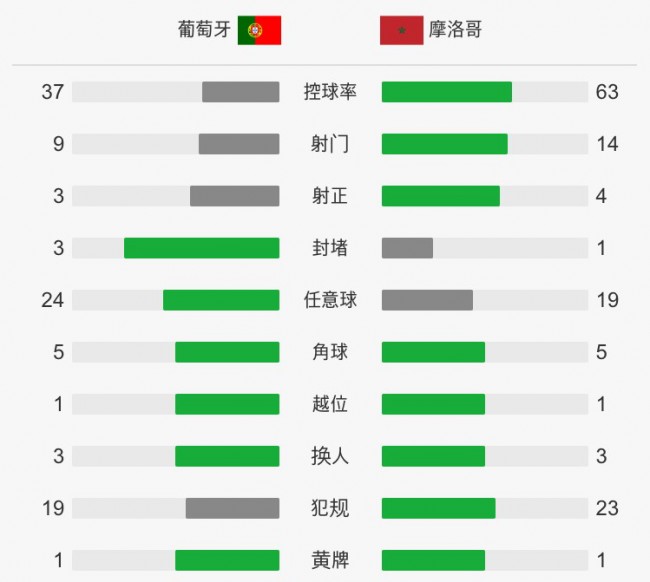Viewport: 650px width, 582px height.
Task: Select the 葡萄牙 team name
Action: tap(203, 30)
